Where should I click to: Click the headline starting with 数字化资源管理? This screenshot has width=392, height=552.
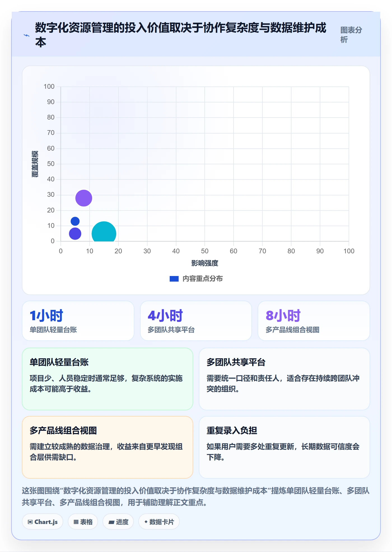click(181, 35)
